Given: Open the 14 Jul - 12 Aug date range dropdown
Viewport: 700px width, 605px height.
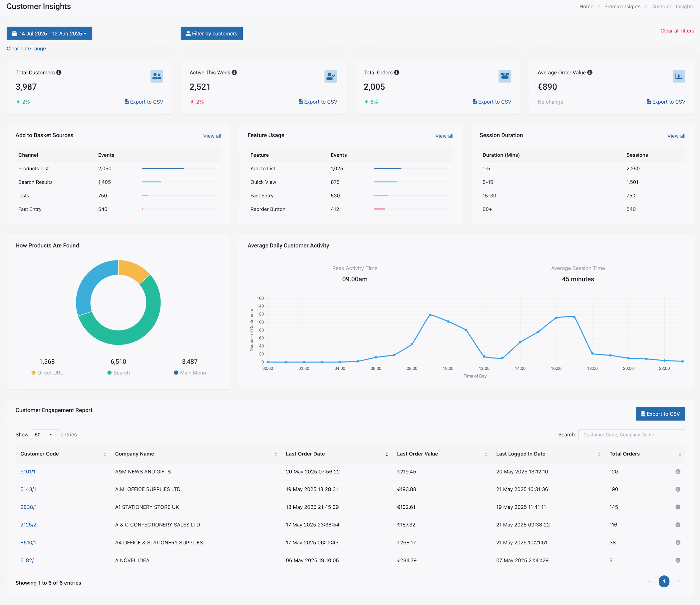Looking at the screenshot, I should click(x=49, y=33).
